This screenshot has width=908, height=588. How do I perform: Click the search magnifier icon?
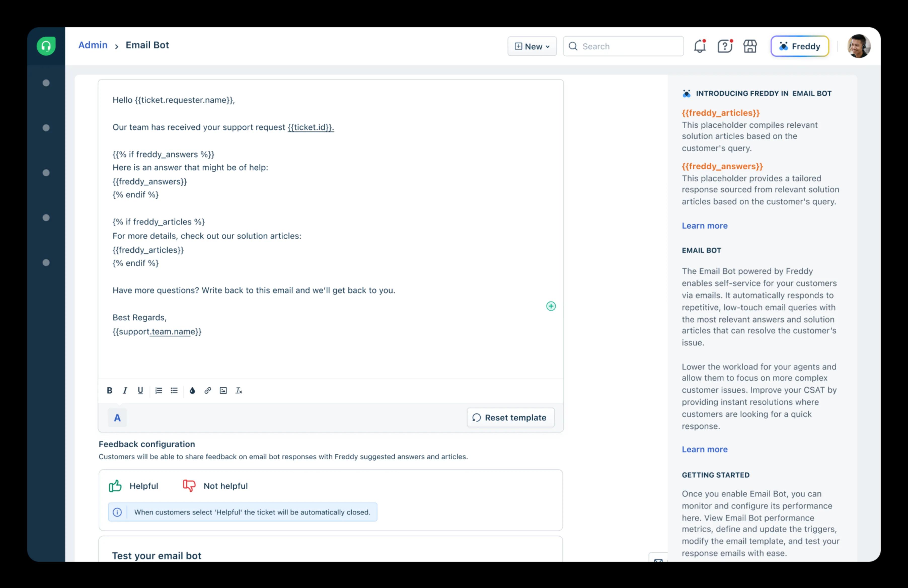click(x=573, y=46)
